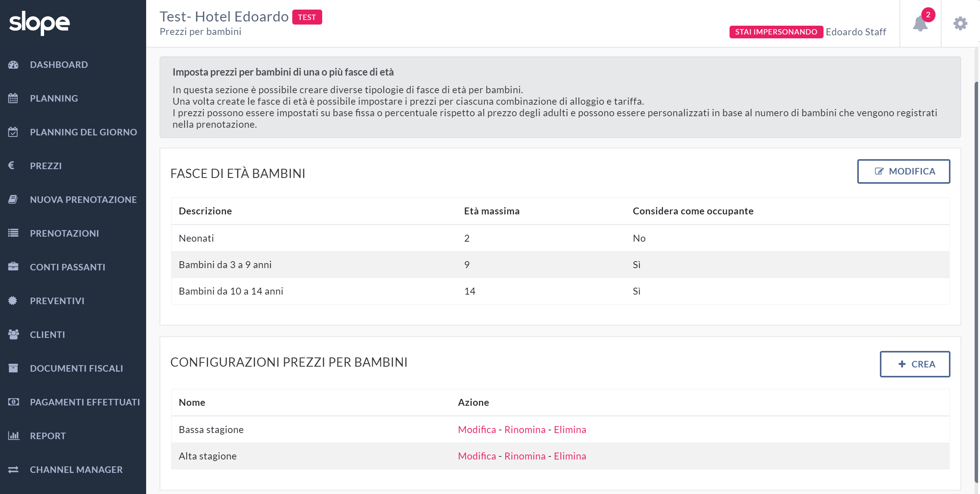Open the Planning del Giorno menu
Screen dimensions: 980x494
click(83, 132)
